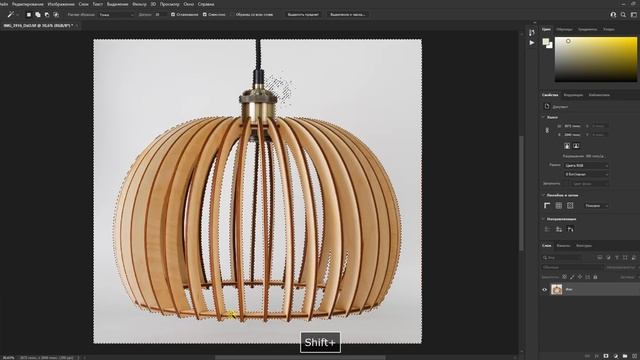The width and height of the screenshot is (640, 360).
Task: Toggle guides icon beside the grid icon
Action: point(570,206)
